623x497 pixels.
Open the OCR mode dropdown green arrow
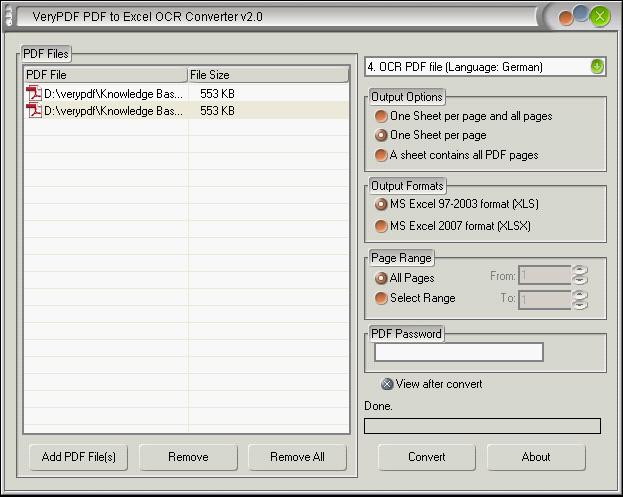pos(597,66)
